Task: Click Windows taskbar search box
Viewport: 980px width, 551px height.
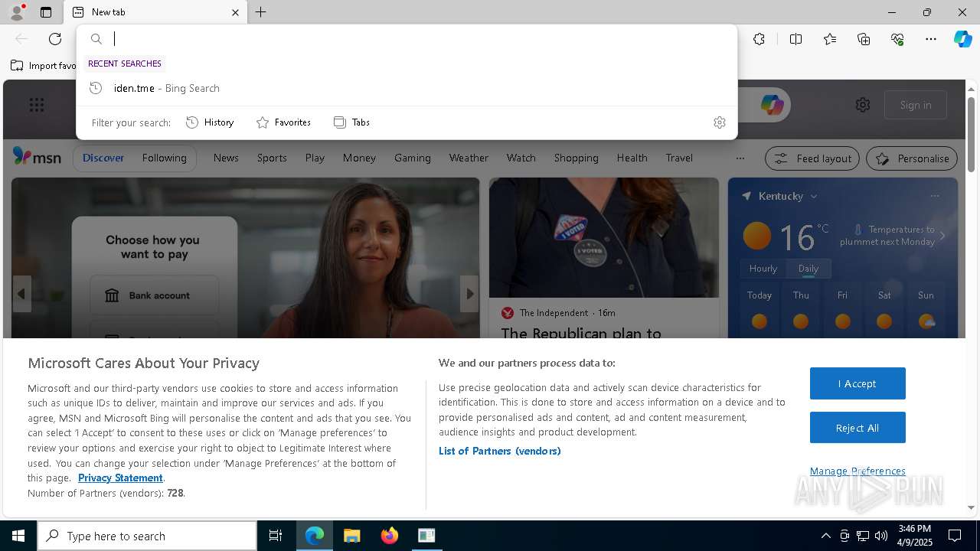Action: (x=147, y=536)
